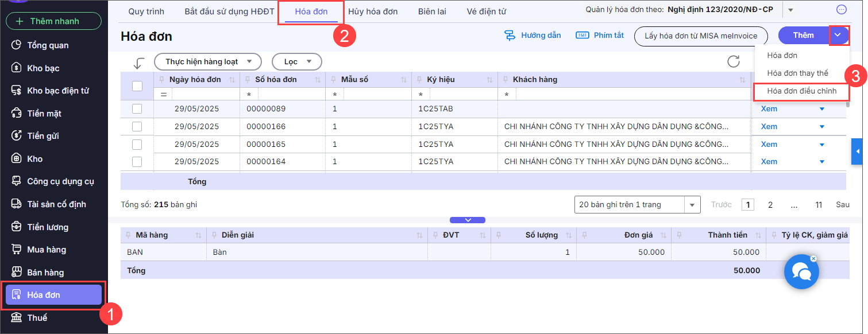Tick the select-all checkbox in table header

coord(137,86)
